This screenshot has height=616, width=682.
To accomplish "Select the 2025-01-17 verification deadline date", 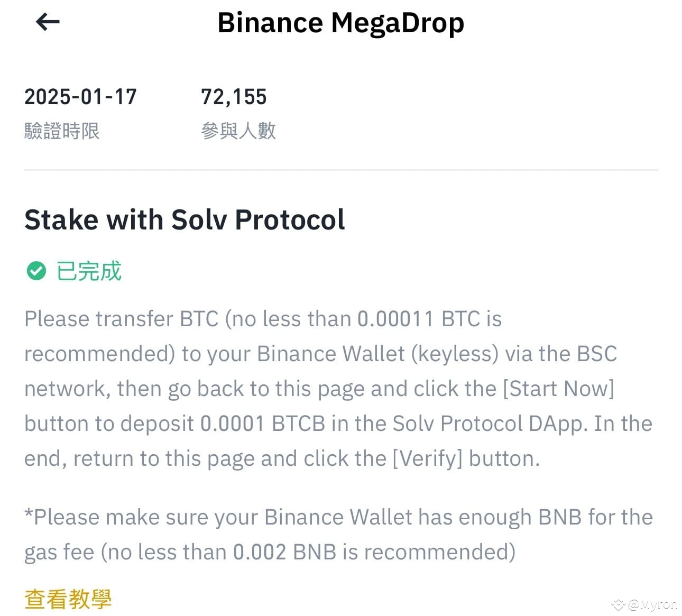I will pyautogui.click(x=80, y=97).
